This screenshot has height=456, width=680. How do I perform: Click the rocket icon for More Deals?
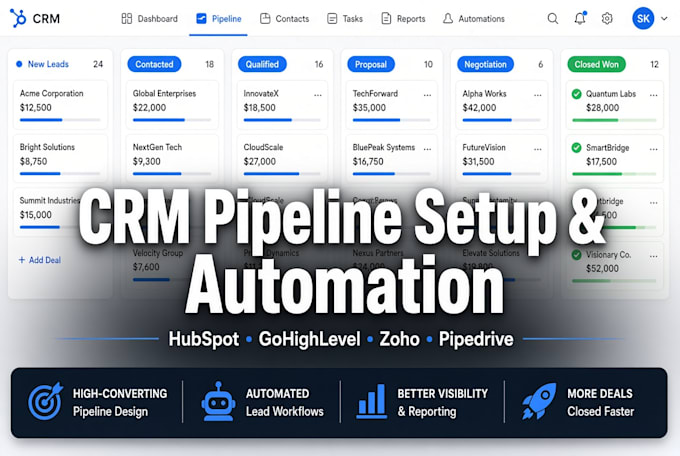point(539,401)
